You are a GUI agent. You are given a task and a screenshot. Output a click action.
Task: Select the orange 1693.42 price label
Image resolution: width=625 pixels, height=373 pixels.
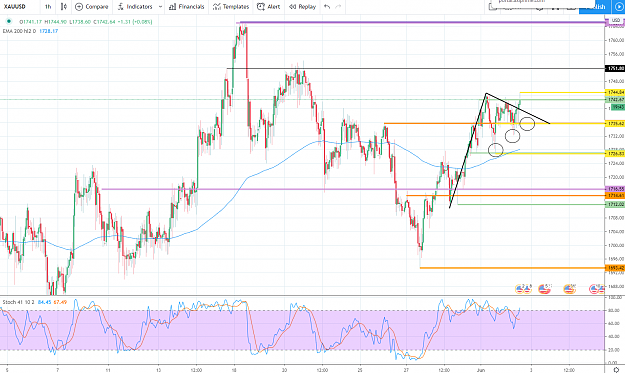615,268
